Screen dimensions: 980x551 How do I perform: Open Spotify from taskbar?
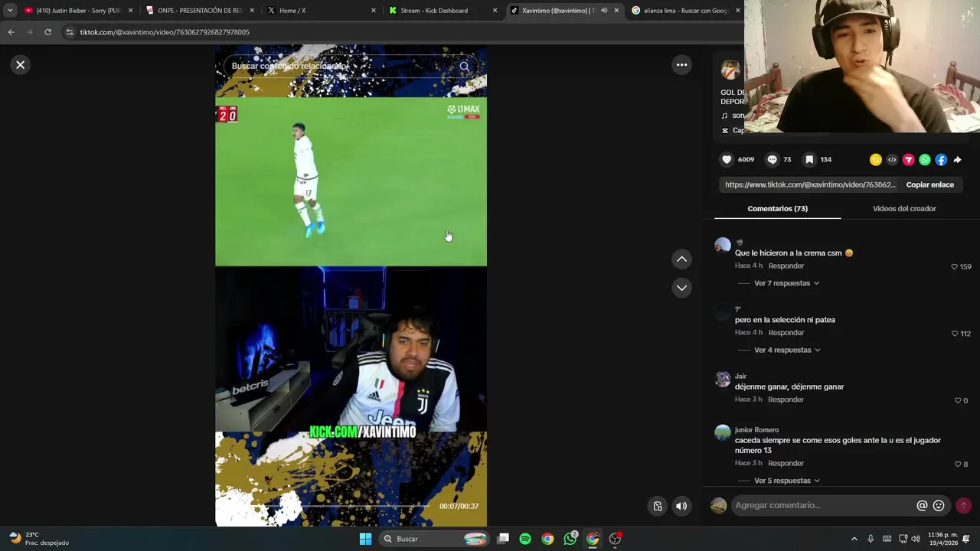point(525,539)
